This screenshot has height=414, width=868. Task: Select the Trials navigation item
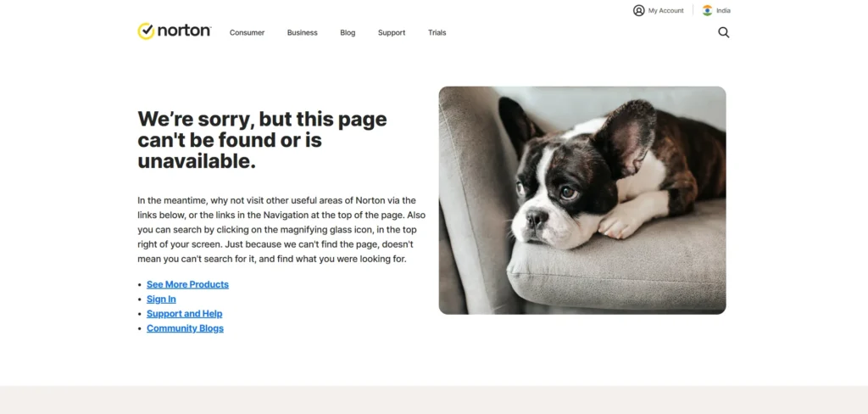coord(437,33)
